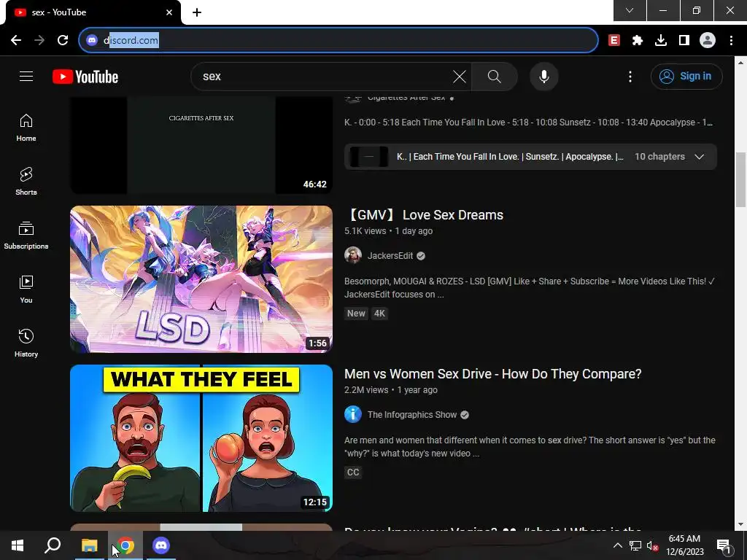Open the 'WHAT THEY FEEL' thumbnail
Viewport: 747px width, 560px height.
pos(201,438)
